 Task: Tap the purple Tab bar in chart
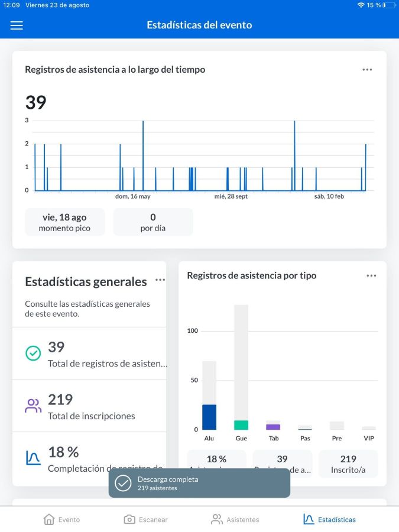pos(273,427)
